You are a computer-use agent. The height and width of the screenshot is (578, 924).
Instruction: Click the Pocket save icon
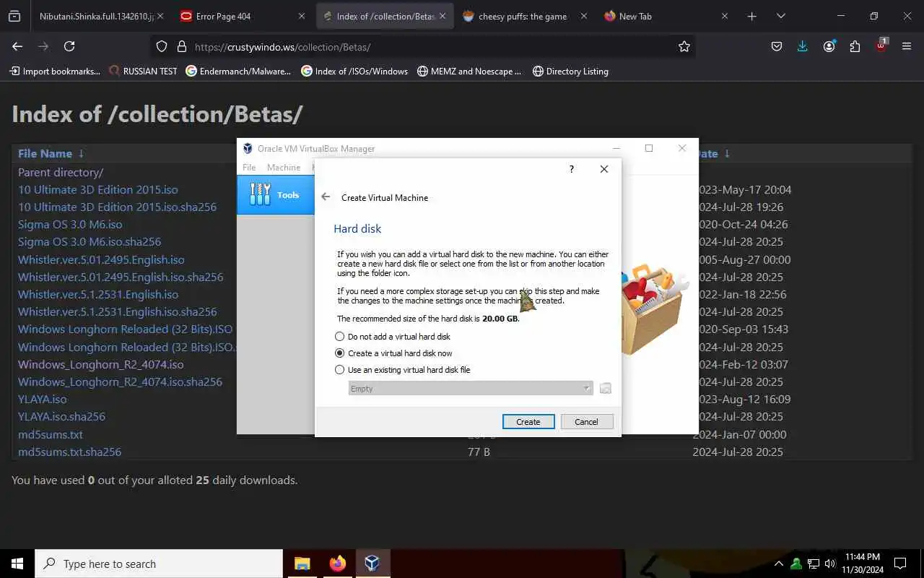(x=777, y=46)
